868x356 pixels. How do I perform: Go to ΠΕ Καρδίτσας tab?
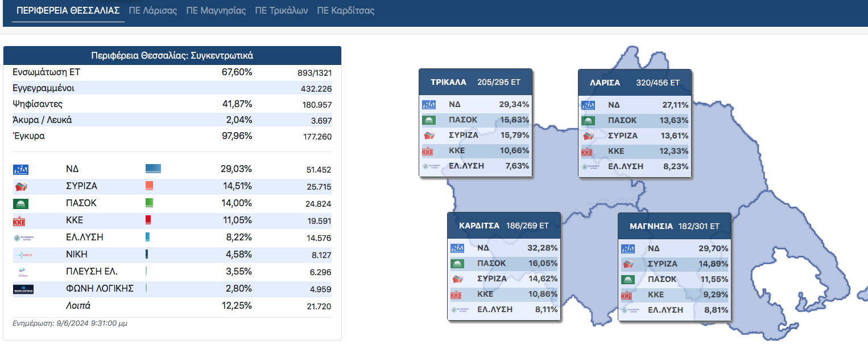point(345,11)
